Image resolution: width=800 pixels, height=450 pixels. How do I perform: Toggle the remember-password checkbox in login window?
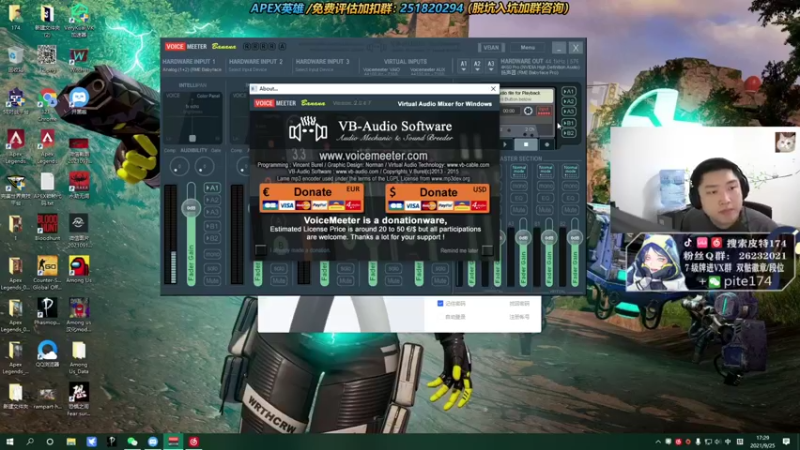440,304
